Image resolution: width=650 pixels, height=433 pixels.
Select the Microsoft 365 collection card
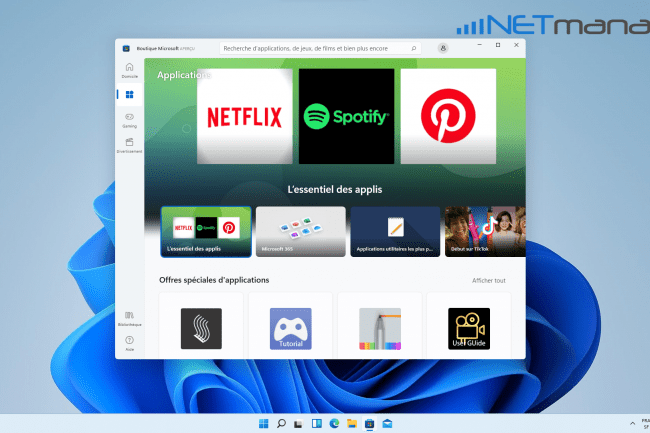click(x=300, y=232)
